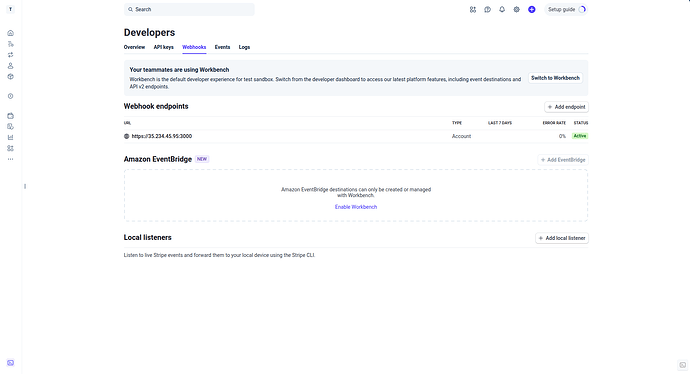
Task: Open Transactions arrows icon in sidebar
Action: coord(11,55)
